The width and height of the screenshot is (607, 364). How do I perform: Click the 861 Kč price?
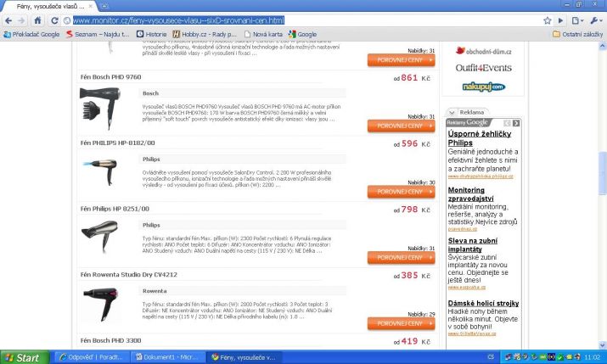pos(412,78)
